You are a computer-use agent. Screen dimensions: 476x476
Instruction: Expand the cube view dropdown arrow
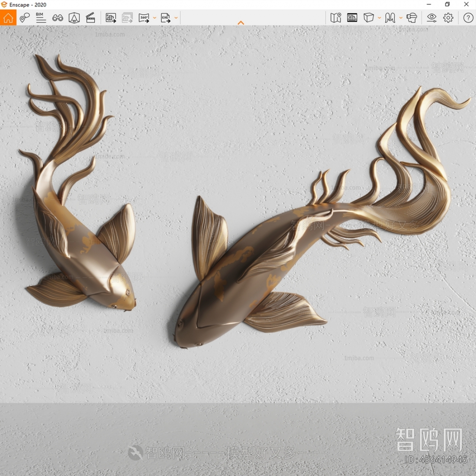[379, 18]
